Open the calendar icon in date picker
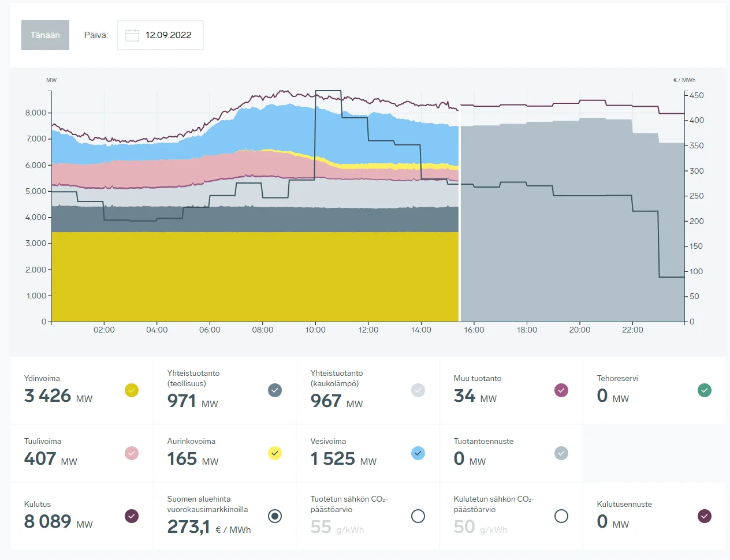Image resolution: width=730 pixels, height=560 pixels. [132, 35]
